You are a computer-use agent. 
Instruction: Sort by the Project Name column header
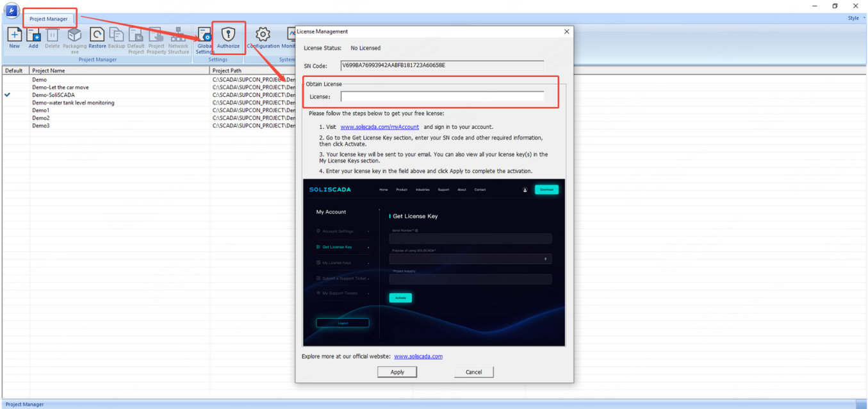click(x=119, y=71)
